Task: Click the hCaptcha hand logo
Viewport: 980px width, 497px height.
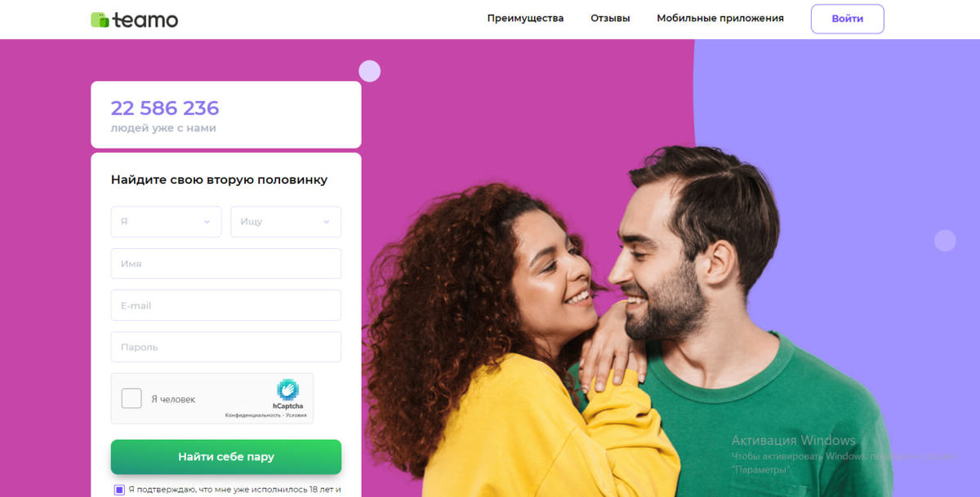Action: point(287,390)
